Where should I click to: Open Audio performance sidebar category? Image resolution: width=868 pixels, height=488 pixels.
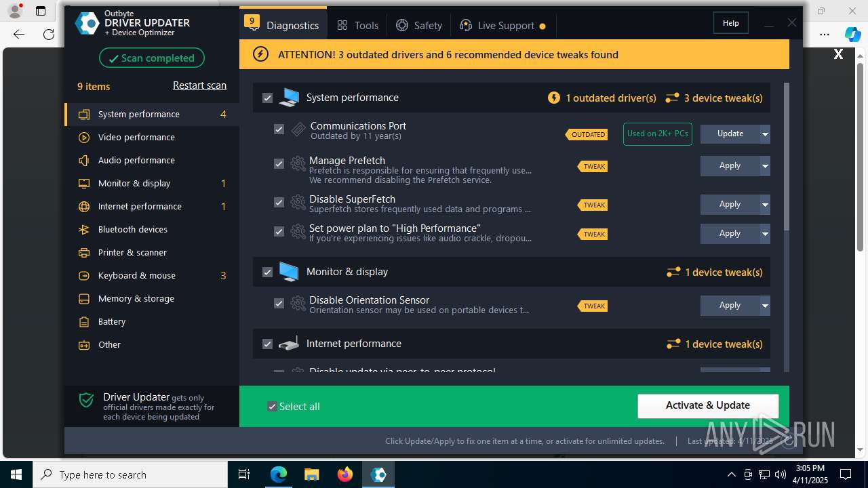coord(152,160)
